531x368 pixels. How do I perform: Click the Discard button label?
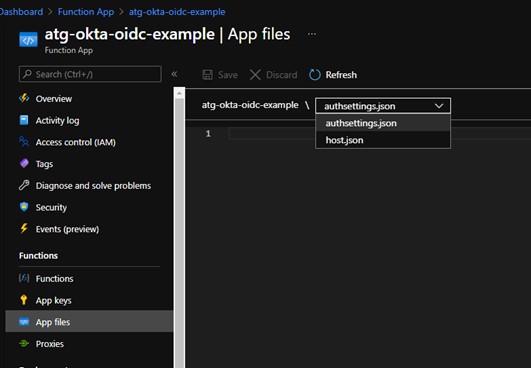click(x=281, y=75)
